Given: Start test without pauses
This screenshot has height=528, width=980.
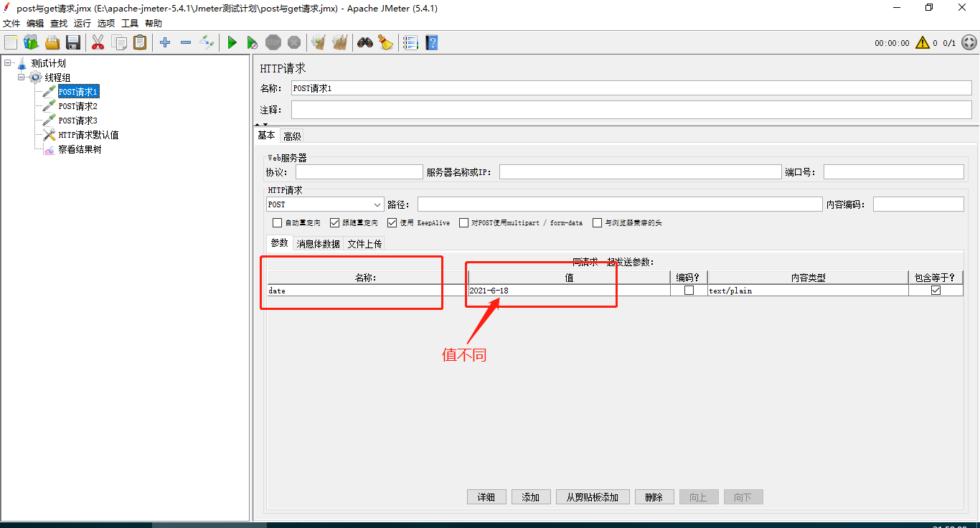Looking at the screenshot, I should 253,42.
